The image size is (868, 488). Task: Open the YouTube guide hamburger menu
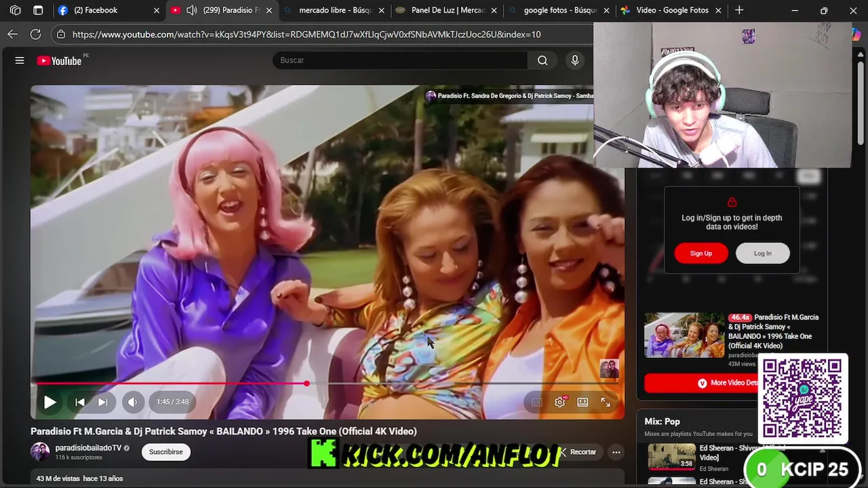(x=20, y=60)
